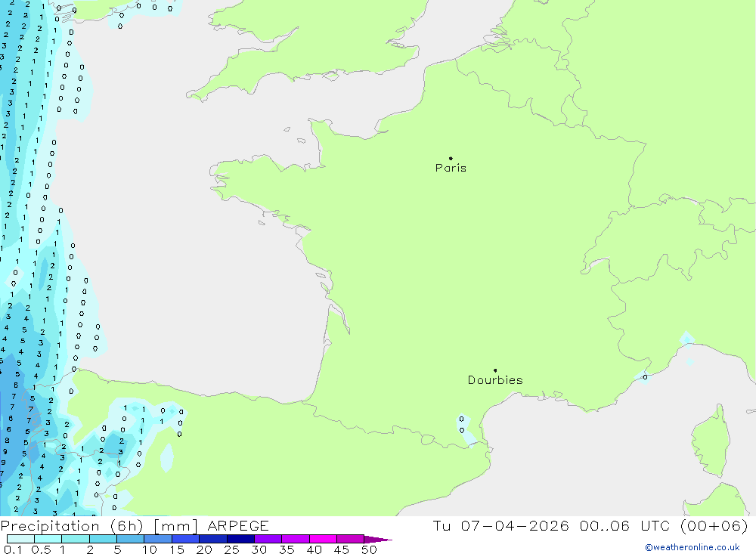Click the Paris city label
This screenshot has height=554, width=756.
(451, 168)
